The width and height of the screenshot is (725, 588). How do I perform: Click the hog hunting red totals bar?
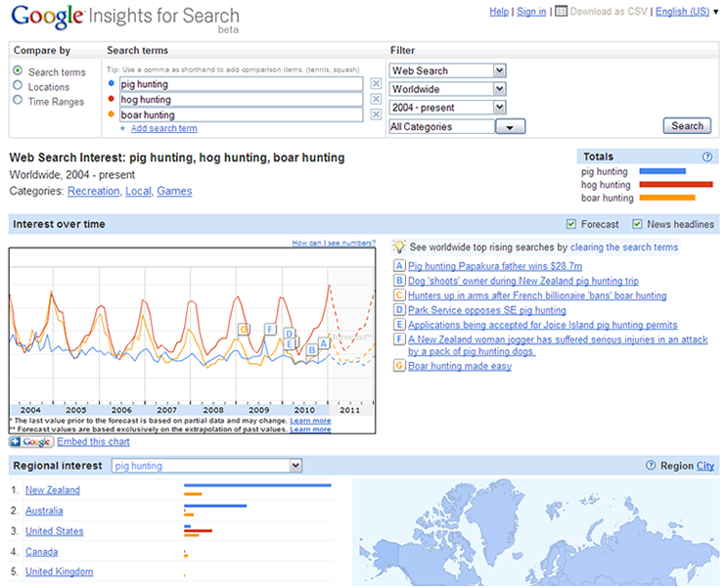click(676, 185)
